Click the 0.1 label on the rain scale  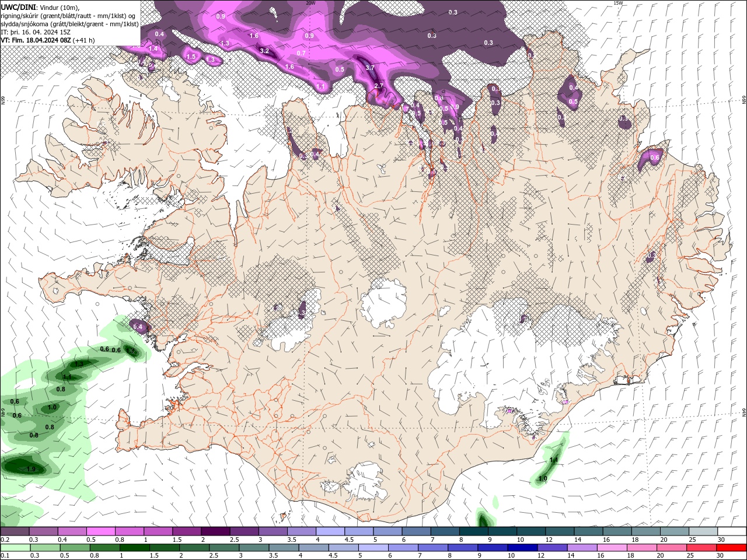coord(5,556)
